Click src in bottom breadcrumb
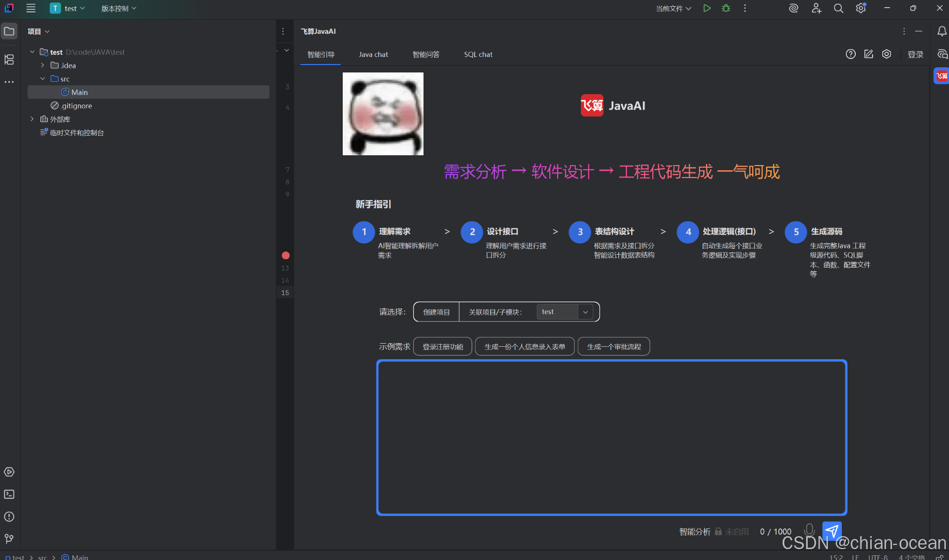 pos(42,557)
